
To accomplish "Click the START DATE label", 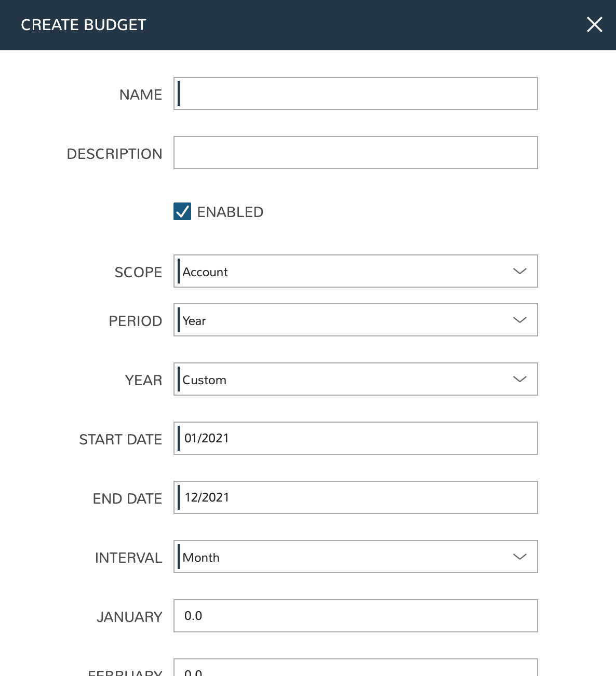I will coord(120,439).
